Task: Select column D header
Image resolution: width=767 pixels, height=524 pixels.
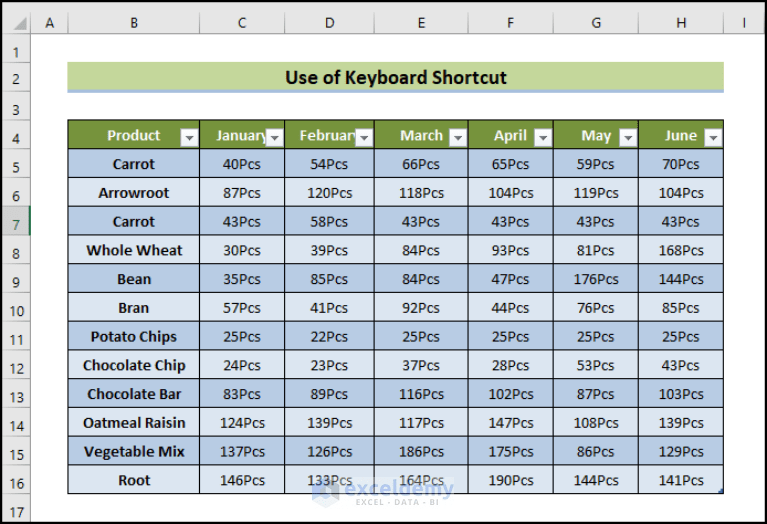Action: [x=329, y=23]
